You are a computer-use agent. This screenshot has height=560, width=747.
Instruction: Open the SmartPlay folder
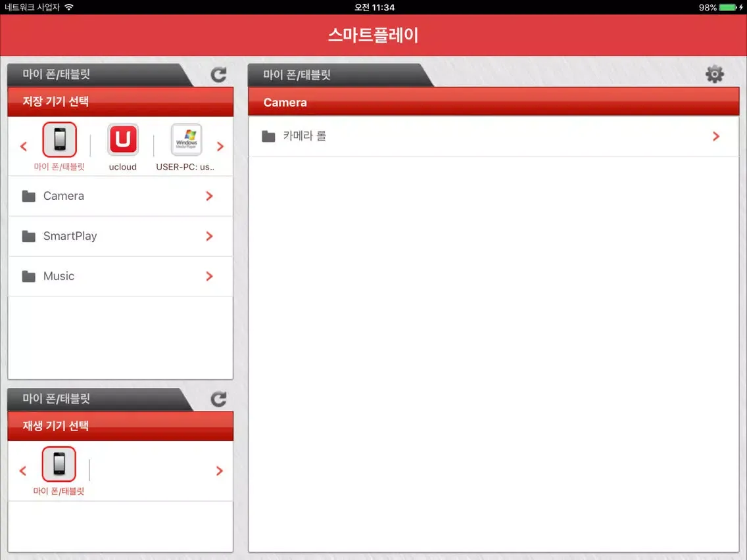point(120,236)
